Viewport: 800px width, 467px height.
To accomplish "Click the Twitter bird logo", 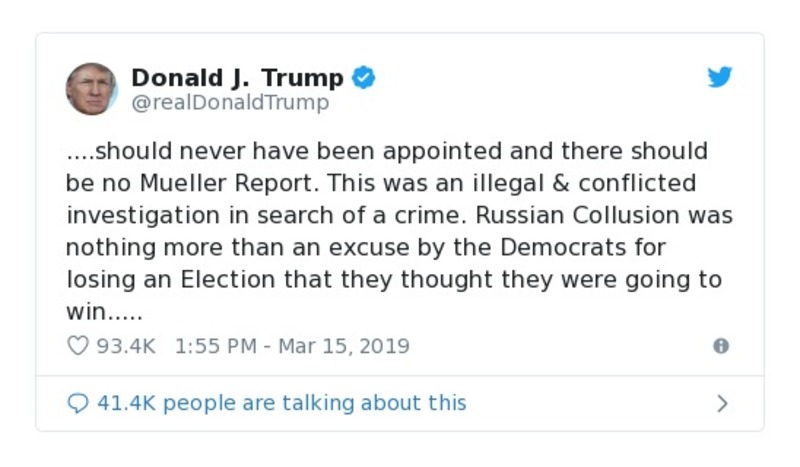I will (720, 78).
